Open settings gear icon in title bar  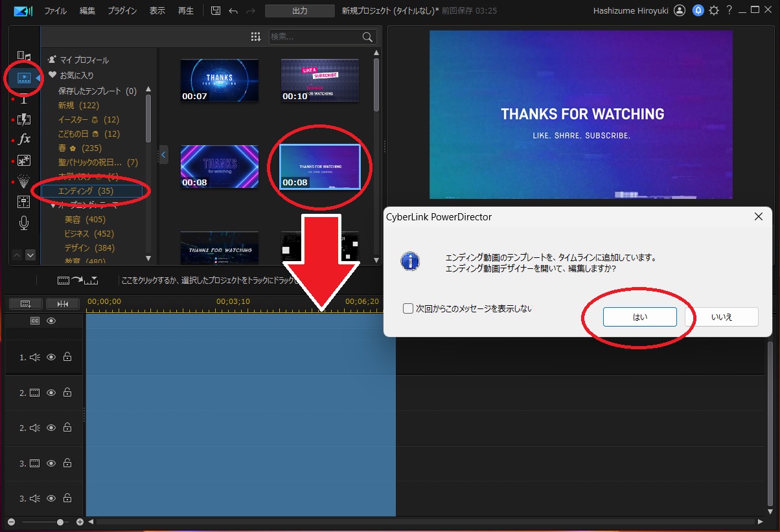pyautogui.click(x=714, y=10)
